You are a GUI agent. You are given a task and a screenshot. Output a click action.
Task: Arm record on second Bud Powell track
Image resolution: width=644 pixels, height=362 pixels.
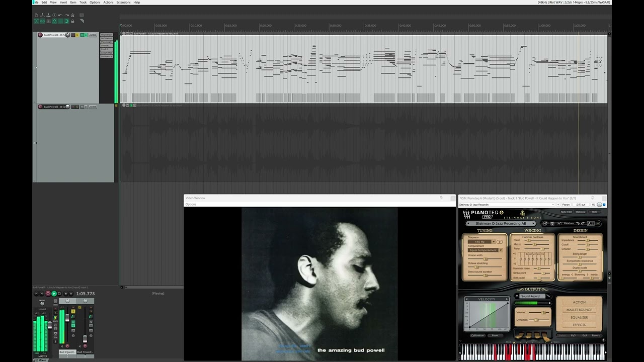(40, 107)
